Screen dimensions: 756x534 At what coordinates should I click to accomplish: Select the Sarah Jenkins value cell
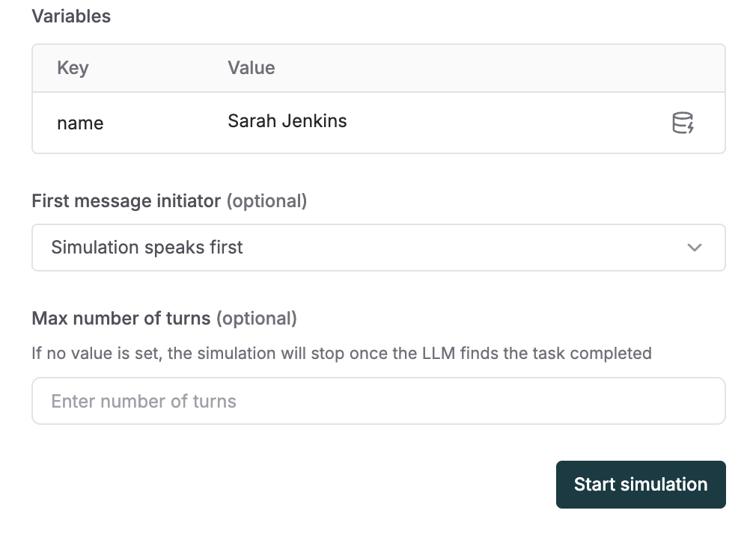click(x=287, y=120)
